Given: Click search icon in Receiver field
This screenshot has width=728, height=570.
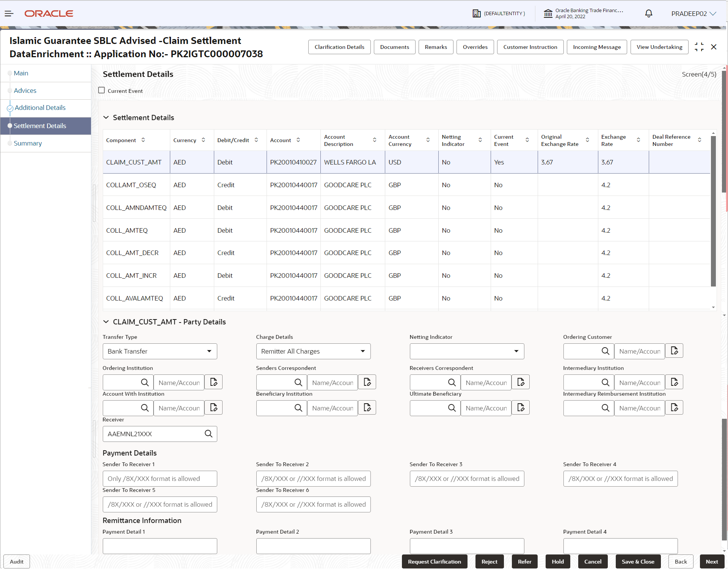Looking at the screenshot, I should (209, 434).
